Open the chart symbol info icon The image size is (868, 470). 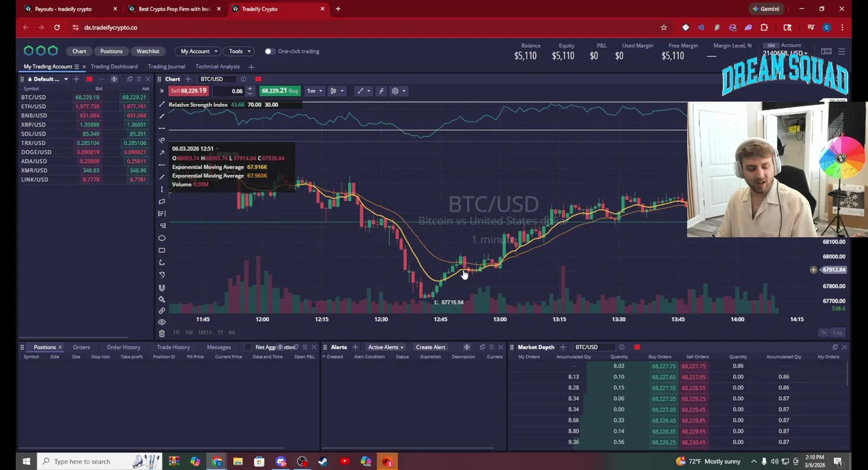(243, 79)
